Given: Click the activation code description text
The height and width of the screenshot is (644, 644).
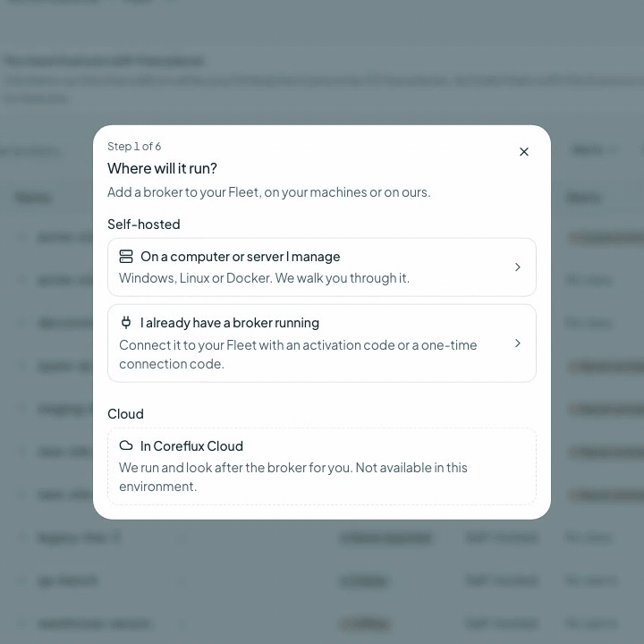Looking at the screenshot, I should coord(298,354).
